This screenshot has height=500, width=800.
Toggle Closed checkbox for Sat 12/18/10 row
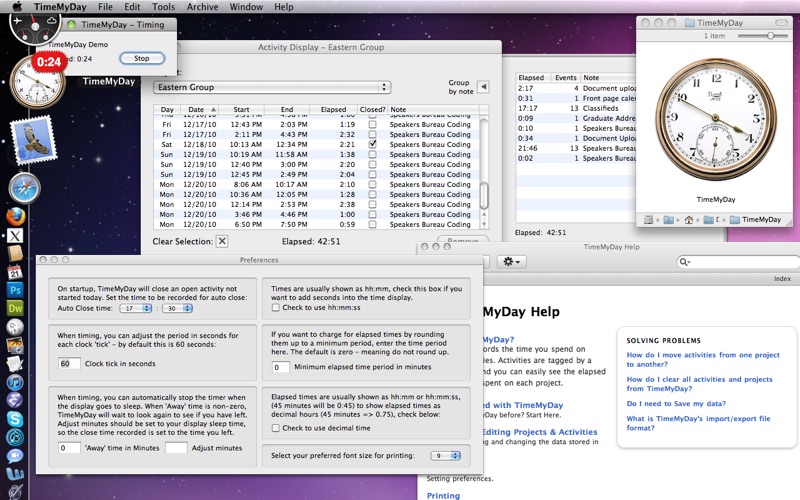[372, 144]
